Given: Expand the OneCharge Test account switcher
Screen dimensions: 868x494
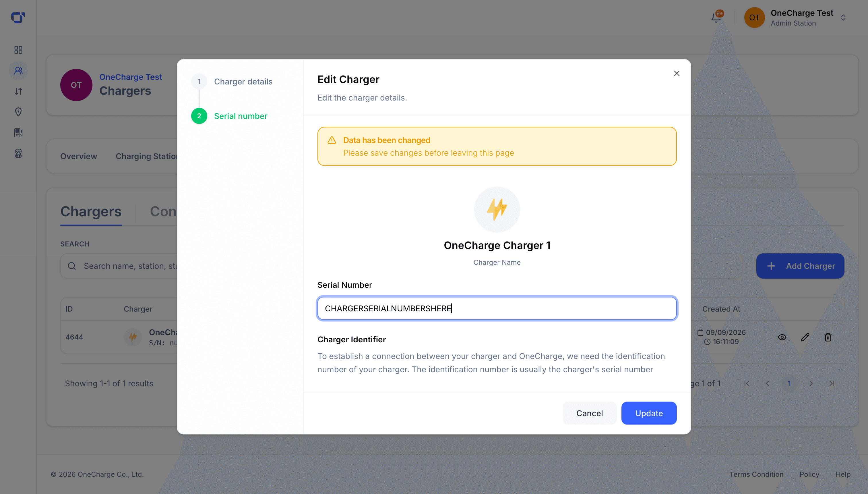Looking at the screenshot, I should [x=843, y=18].
